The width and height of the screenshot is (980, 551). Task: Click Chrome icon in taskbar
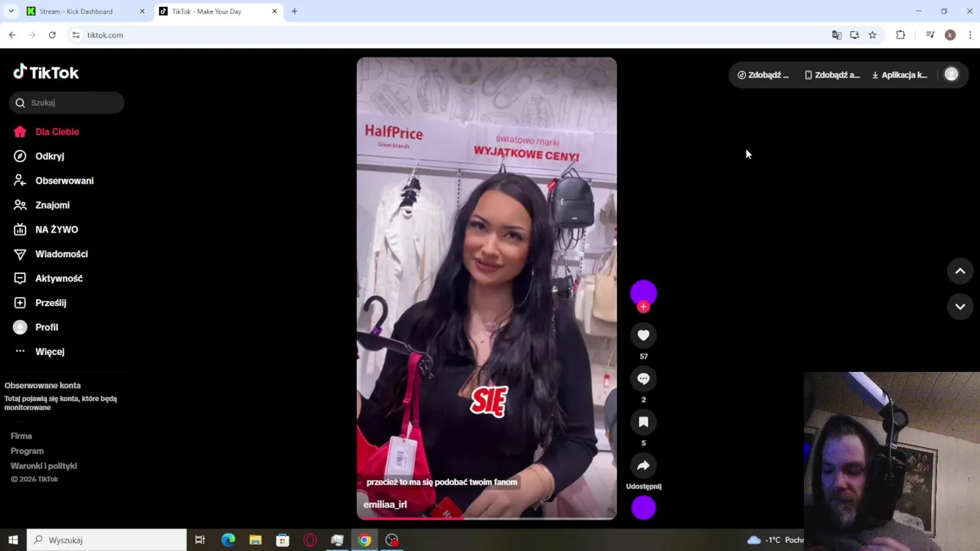(x=364, y=540)
